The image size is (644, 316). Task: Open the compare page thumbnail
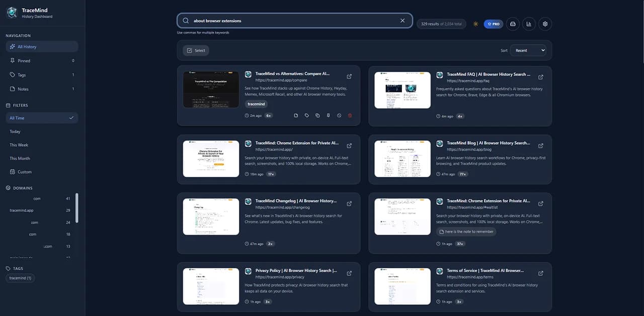(x=211, y=89)
